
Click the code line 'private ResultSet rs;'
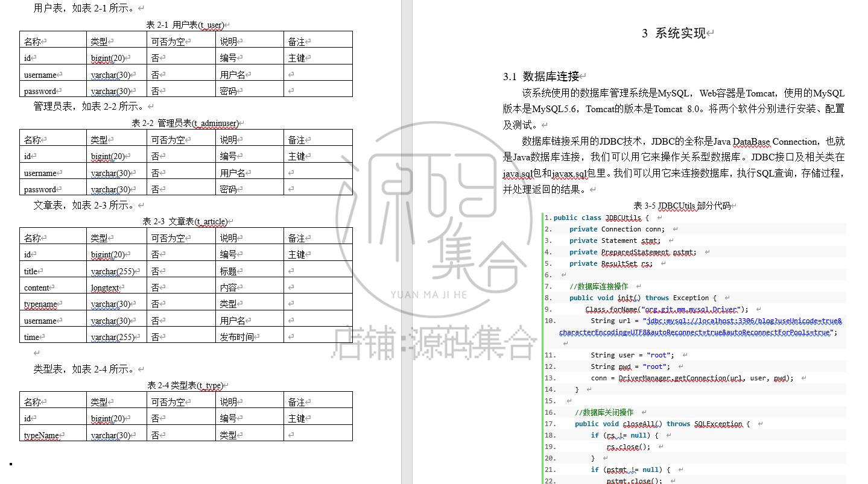coord(611,263)
